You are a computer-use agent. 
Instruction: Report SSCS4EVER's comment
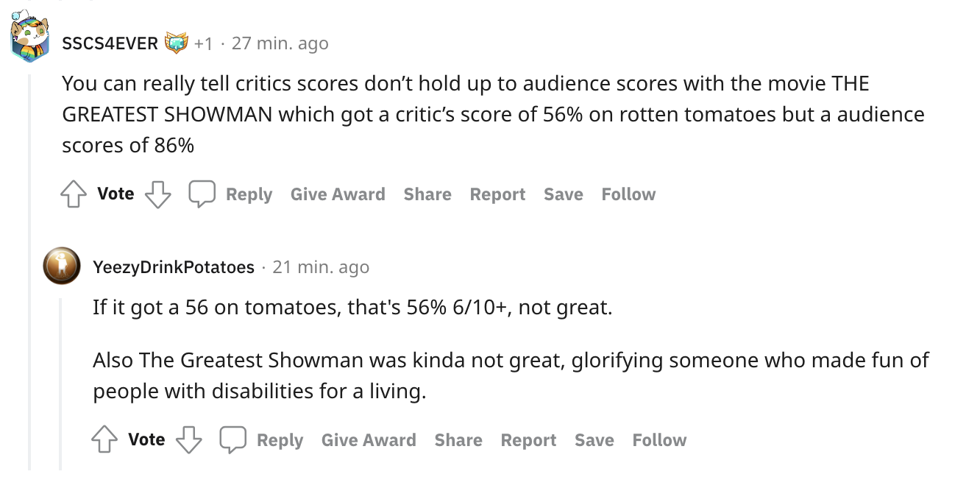pyautogui.click(x=498, y=194)
